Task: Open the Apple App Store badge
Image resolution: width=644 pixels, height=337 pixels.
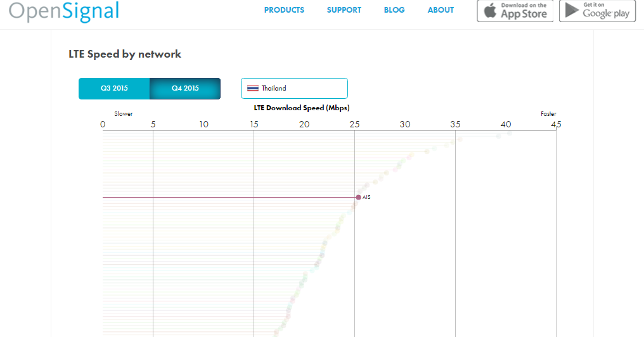Action: point(515,11)
